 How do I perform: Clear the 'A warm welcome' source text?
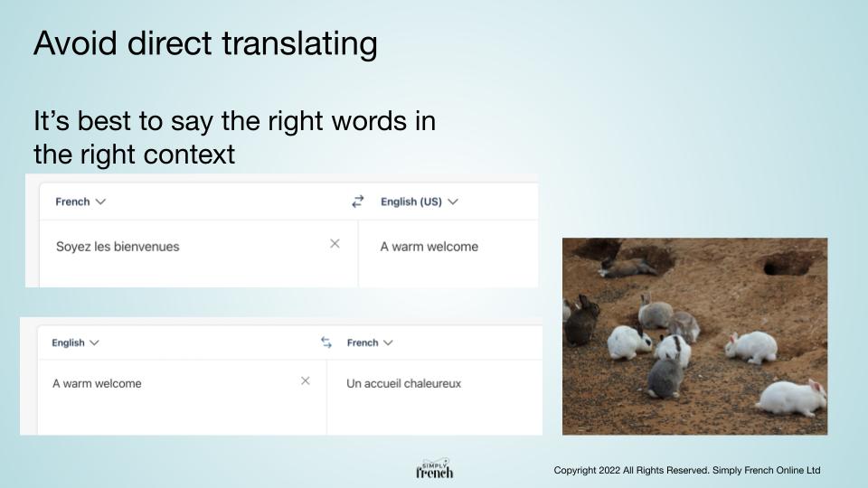pos(305,380)
